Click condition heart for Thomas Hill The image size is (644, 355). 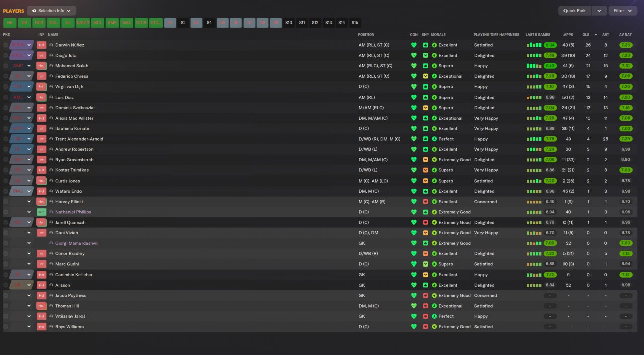click(x=414, y=306)
